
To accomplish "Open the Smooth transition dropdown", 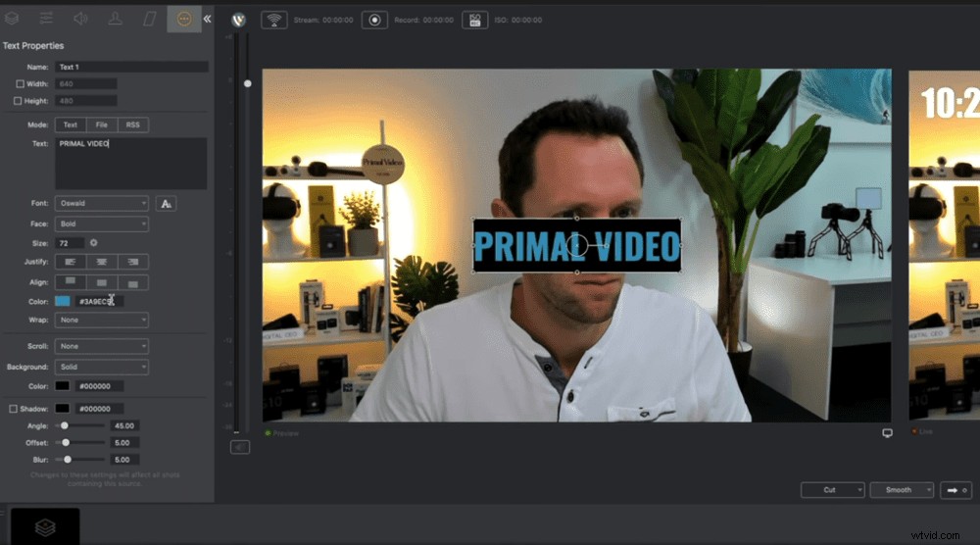I will click(902, 490).
